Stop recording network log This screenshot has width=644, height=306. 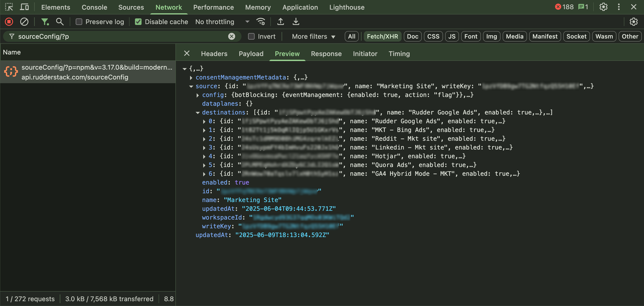(x=9, y=22)
